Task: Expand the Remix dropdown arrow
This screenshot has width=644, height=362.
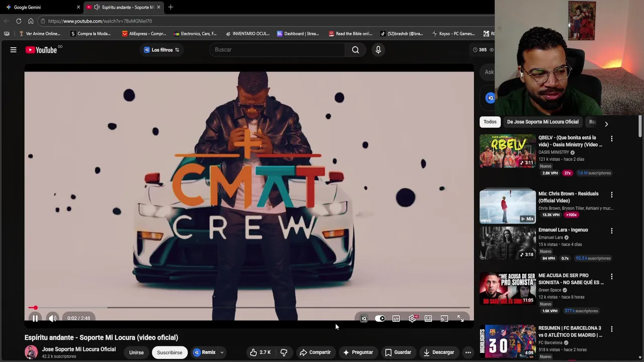Action: [222, 352]
